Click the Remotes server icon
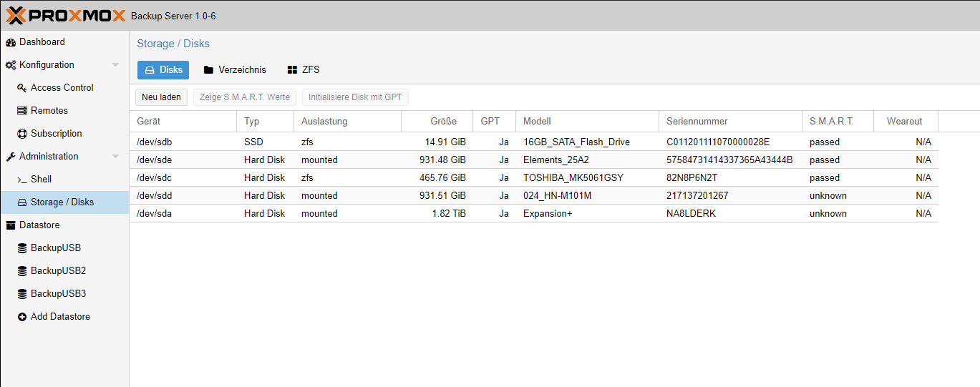 [x=22, y=111]
